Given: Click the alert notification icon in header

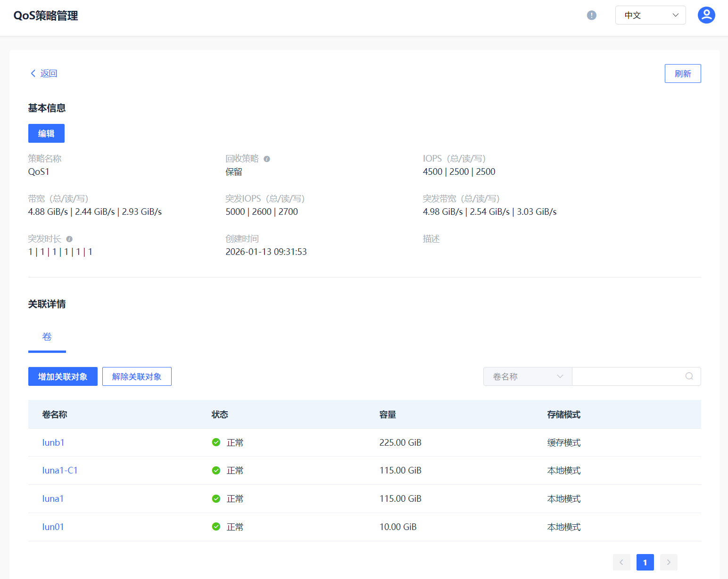Looking at the screenshot, I should 591,16.
